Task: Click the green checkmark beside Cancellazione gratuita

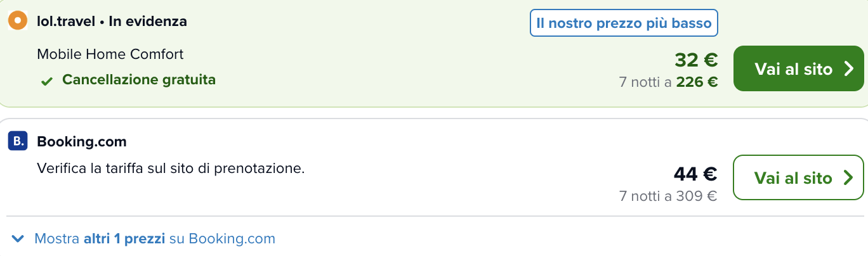Action: pos(47,81)
